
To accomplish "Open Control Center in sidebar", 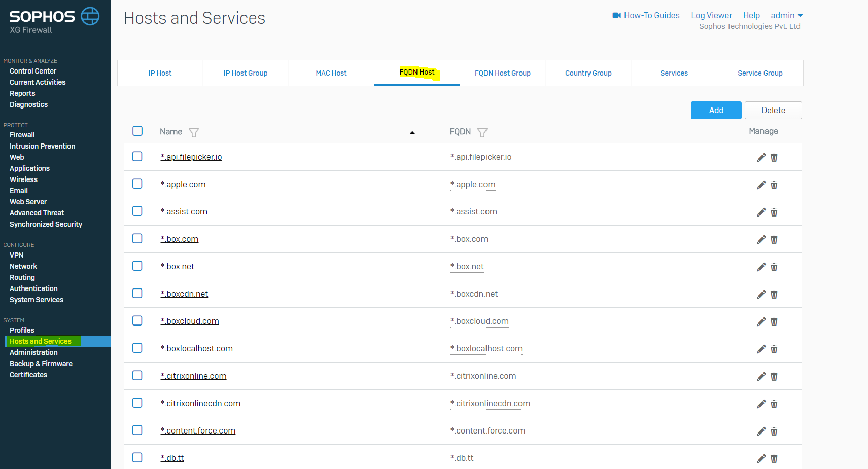I will click(33, 71).
